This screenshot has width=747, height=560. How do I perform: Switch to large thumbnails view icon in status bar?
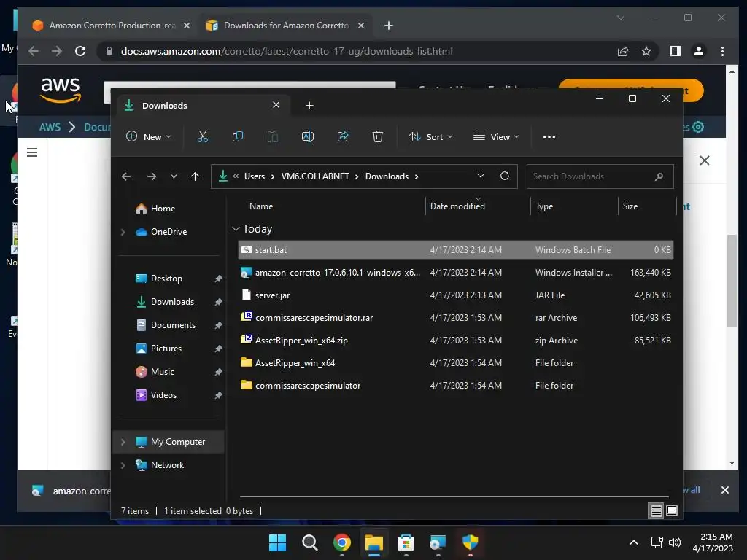672,511
